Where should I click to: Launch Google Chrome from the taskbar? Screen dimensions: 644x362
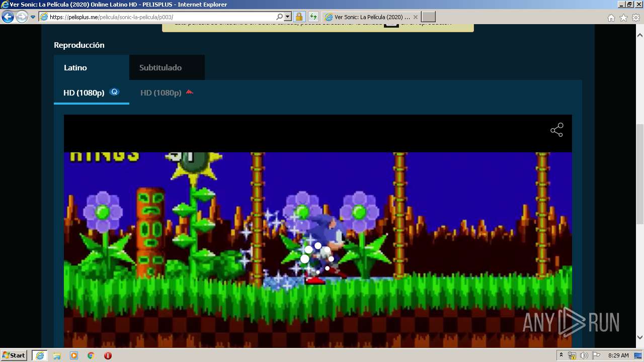click(x=91, y=355)
